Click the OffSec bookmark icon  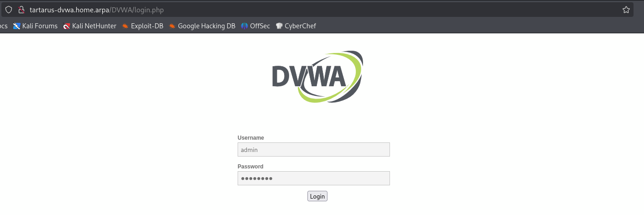pos(244,26)
